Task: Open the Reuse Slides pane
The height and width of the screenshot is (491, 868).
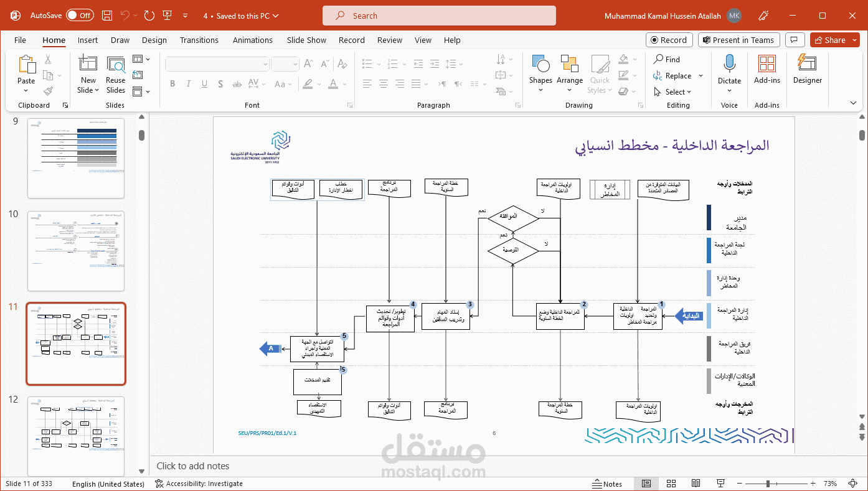Action: pos(115,74)
